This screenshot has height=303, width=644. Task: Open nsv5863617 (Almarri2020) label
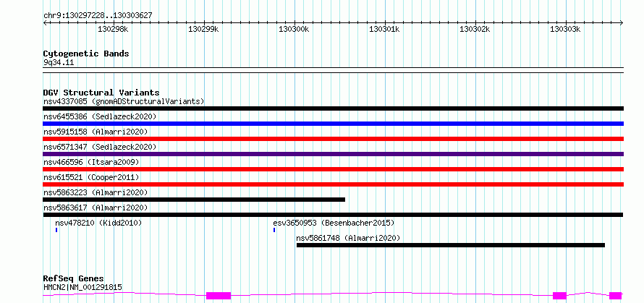[96, 208]
